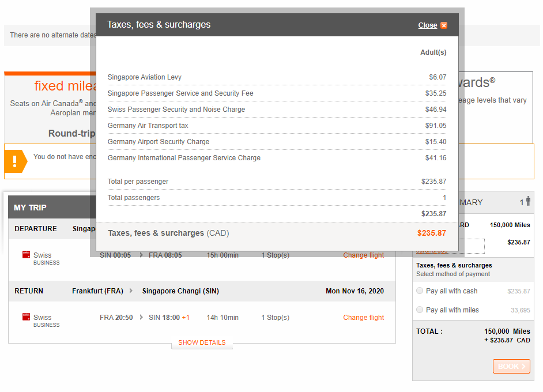Click Swiss Passenger Security and Noise Charge

pos(277,110)
